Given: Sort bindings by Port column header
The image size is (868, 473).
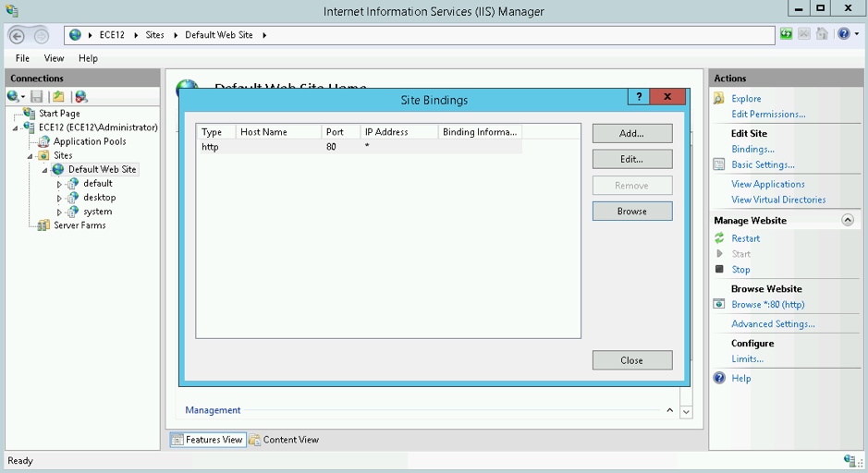Looking at the screenshot, I should [x=340, y=132].
